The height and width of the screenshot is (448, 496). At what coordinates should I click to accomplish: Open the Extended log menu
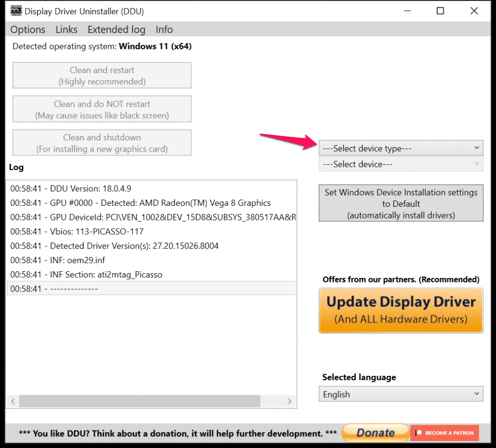coord(116,30)
